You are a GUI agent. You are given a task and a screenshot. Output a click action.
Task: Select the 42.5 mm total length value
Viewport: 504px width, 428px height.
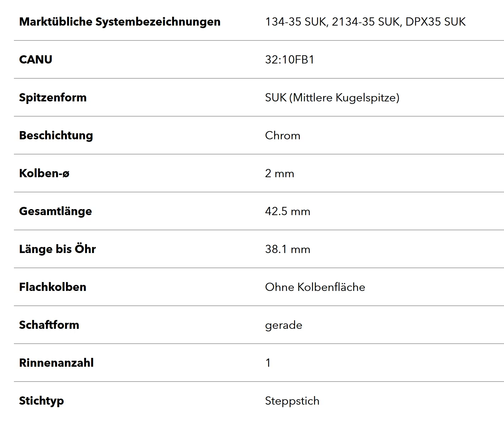pos(288,211)
